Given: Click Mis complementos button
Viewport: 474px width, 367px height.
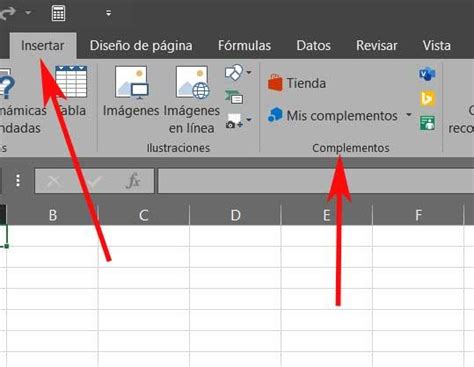Looking at the screenshot, I should (x=333, y=115).
